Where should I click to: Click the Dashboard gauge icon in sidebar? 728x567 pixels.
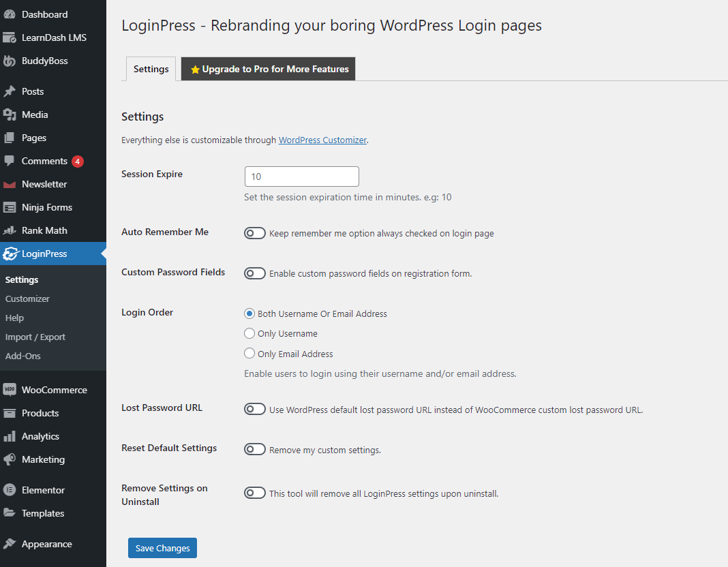10,14
